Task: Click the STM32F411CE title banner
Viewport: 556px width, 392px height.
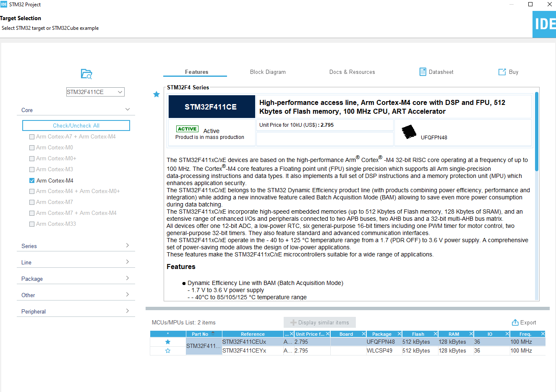Action: pyautogui.click(x=212, y=107)
